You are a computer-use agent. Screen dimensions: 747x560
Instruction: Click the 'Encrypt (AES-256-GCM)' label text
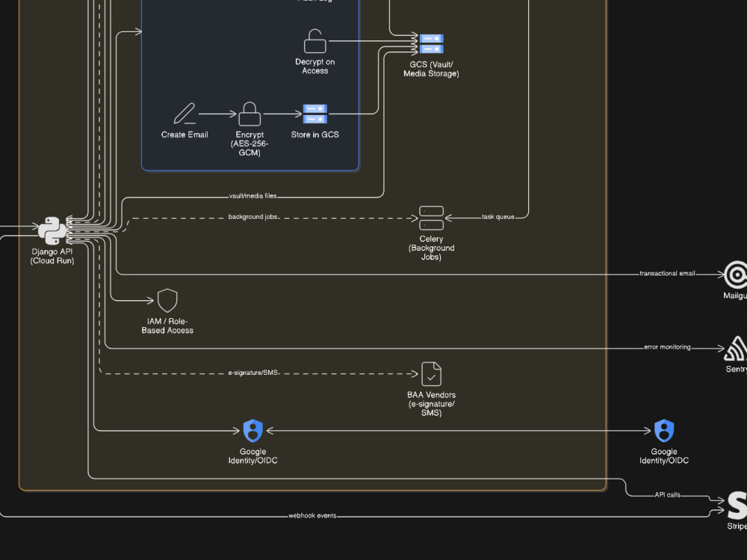coord(249,143)
